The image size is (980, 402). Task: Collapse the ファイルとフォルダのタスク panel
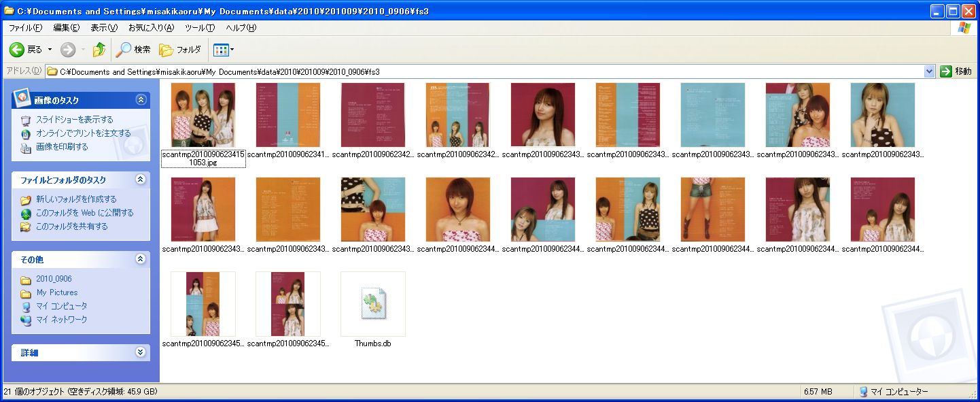(141, 180)
